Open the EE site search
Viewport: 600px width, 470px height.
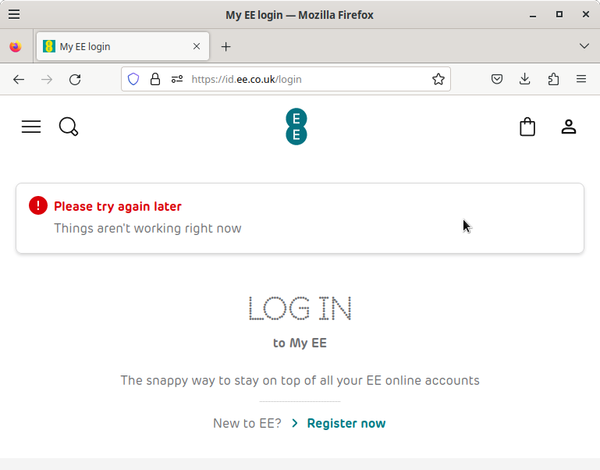pos(68,127)
